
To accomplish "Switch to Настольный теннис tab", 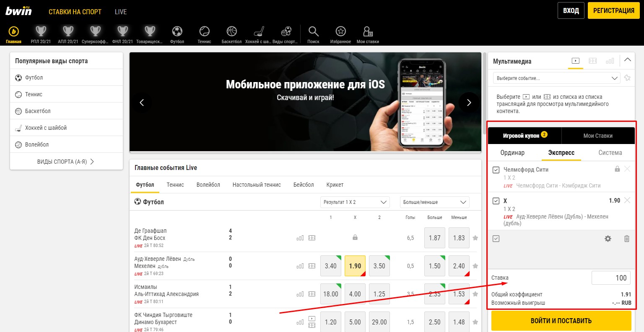I will coord(257,185).
